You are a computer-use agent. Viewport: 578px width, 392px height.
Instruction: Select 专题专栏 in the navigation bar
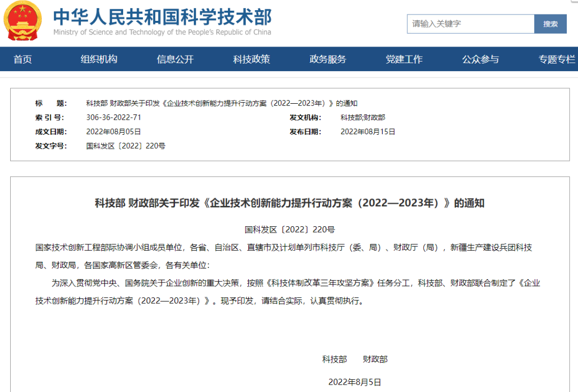pos(557,59)
